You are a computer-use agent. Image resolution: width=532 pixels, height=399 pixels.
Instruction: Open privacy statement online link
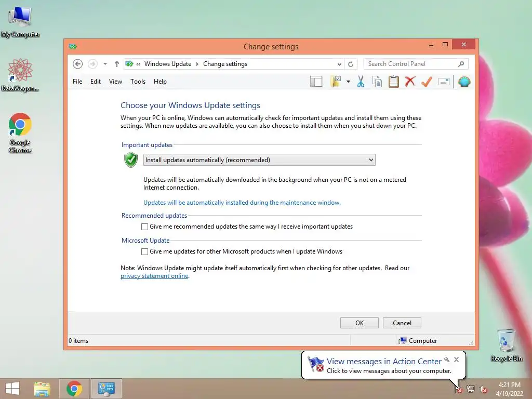pyautogui.click(x=154, y=276)
